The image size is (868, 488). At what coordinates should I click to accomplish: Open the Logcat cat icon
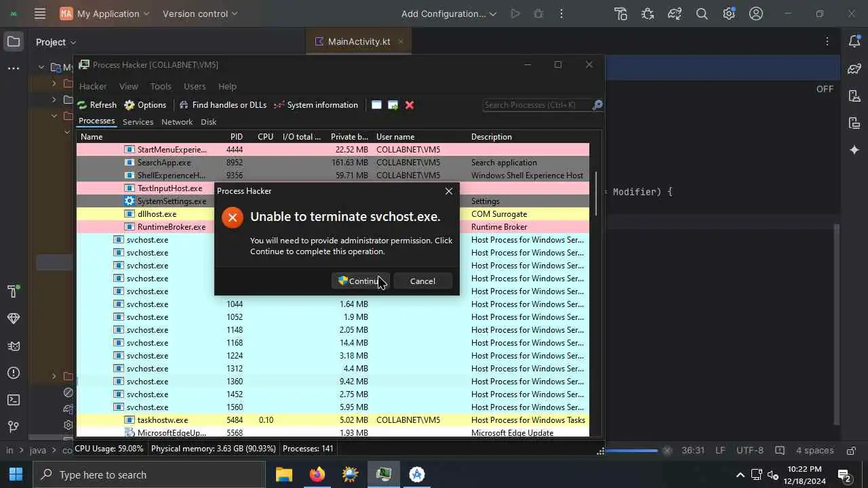pos(14,346)
